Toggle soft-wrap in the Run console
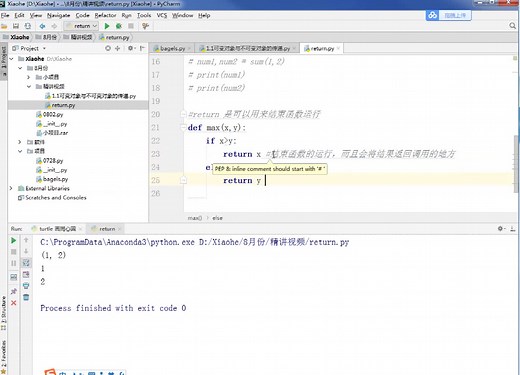The image size is (520, 375). click(26, 263)
